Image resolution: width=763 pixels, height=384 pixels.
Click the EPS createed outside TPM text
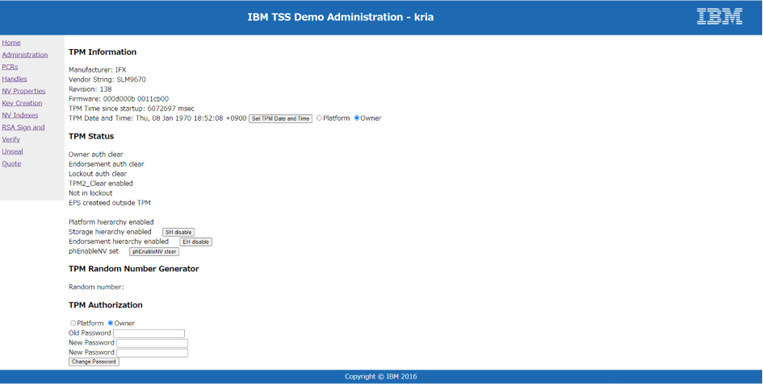pyautogui.click(x=109, y=202)
